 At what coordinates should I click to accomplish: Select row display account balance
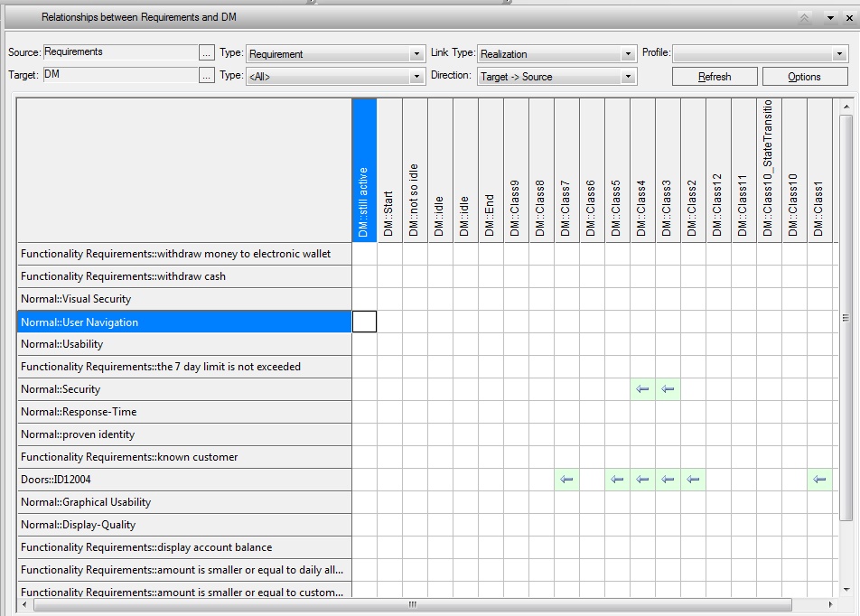point(184,547)
